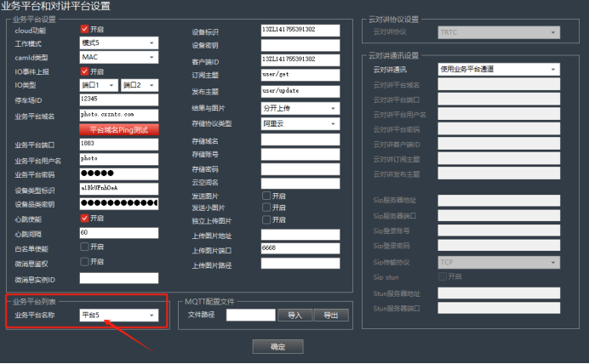The width and height of the screenshot is (589, 364).
Task: Enable the 白名单使能 checkbox
Action: point(84,247)
